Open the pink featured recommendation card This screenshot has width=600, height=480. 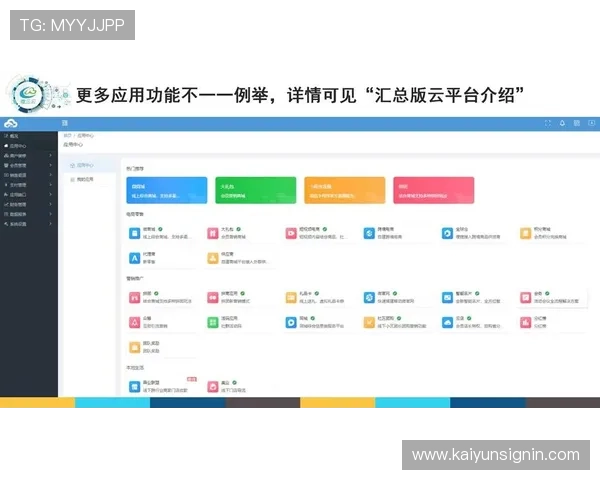[x=434, y=190]
